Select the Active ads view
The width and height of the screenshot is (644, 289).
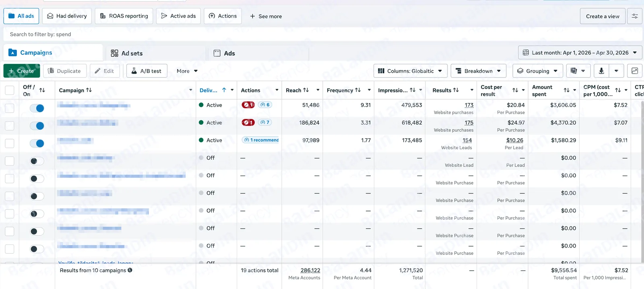178,16
